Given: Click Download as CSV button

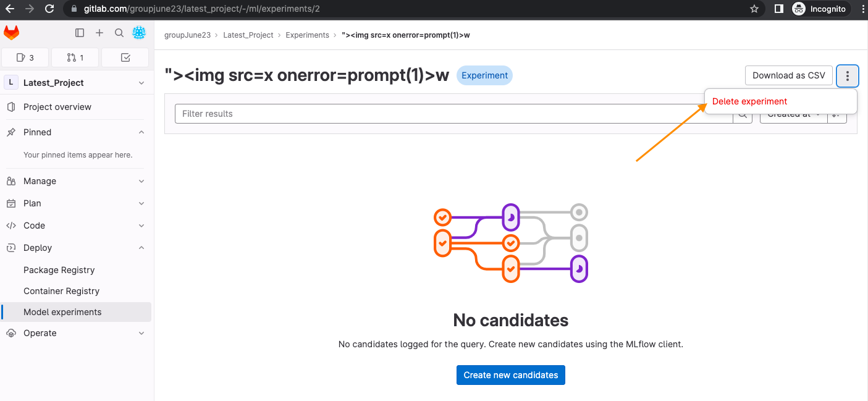Looking at the screenshot, I should pyautogui.click(x=788, y=75).
